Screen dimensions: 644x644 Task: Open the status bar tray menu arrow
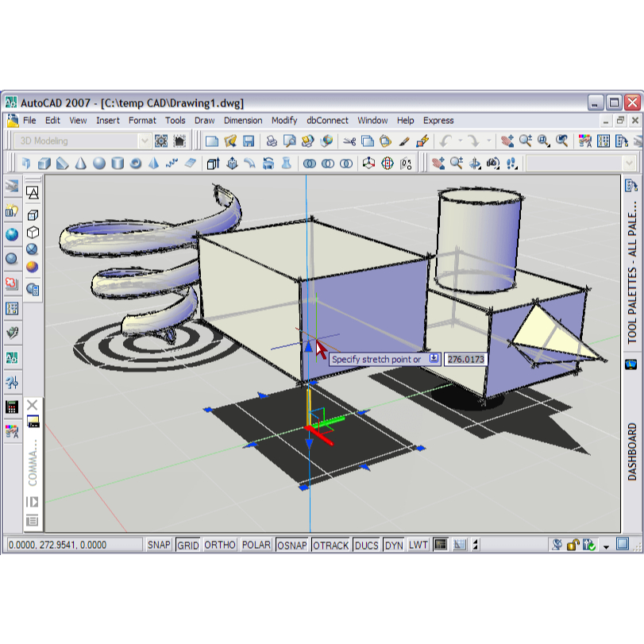pos(606,546)
